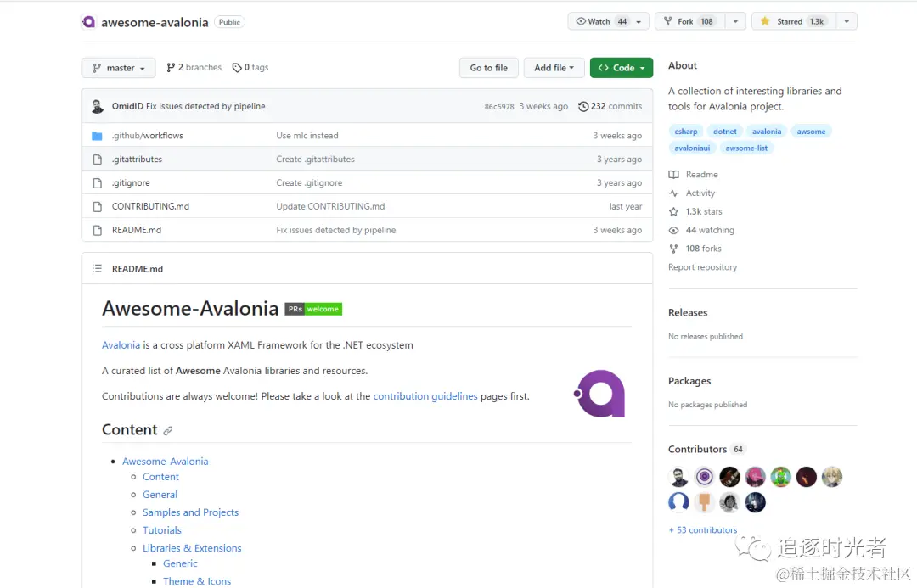Open the .github/workflows folder
This screenshot has height=588, width=917.
[x=148, y=136]
